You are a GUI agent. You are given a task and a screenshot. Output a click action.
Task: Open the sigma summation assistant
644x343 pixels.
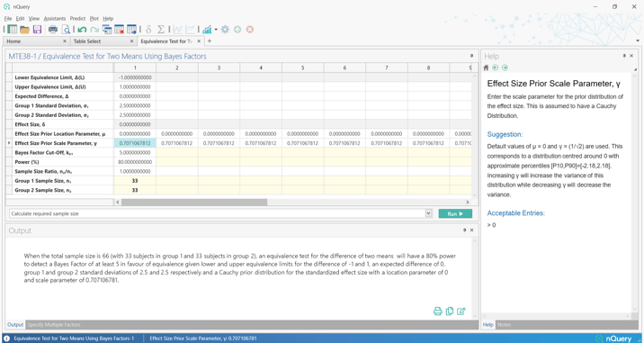tap(161, 29)
